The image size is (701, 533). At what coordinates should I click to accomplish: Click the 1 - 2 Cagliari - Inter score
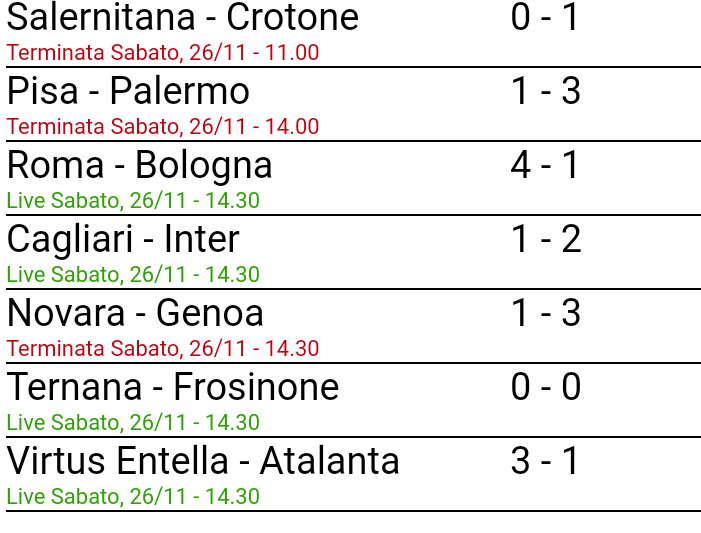(x=545, y=240)
